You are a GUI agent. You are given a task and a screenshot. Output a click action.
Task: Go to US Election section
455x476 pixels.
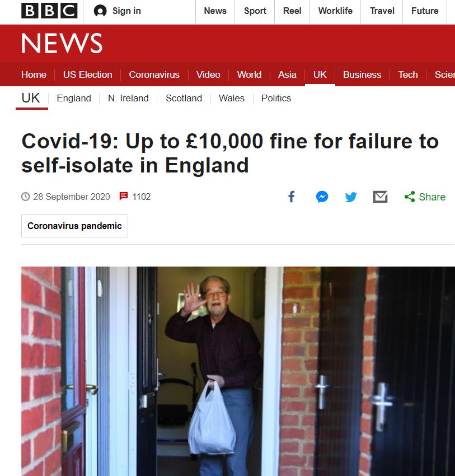88,74
